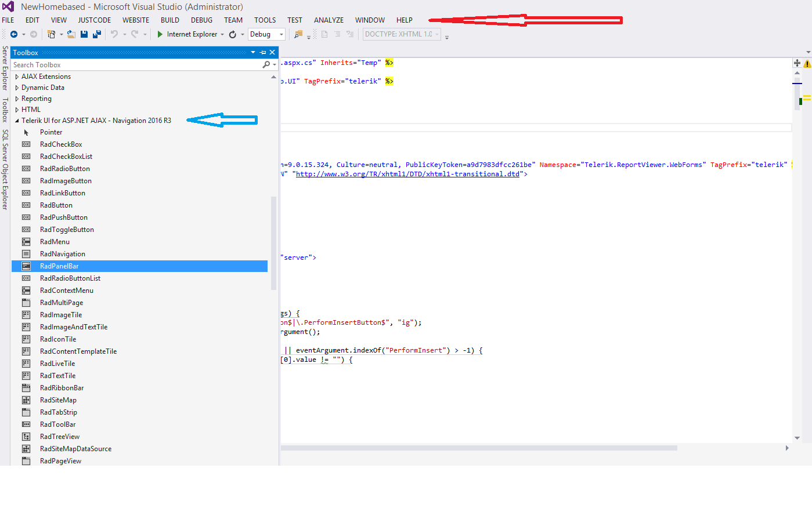The width and height of the screenshot is (812, 508).
Task: Click the editor horizontal scrollbar
Action: click(479, 448)
